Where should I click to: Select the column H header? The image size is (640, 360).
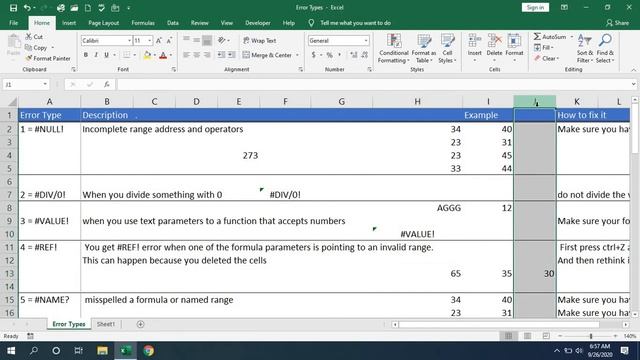[x=417, y=101]
